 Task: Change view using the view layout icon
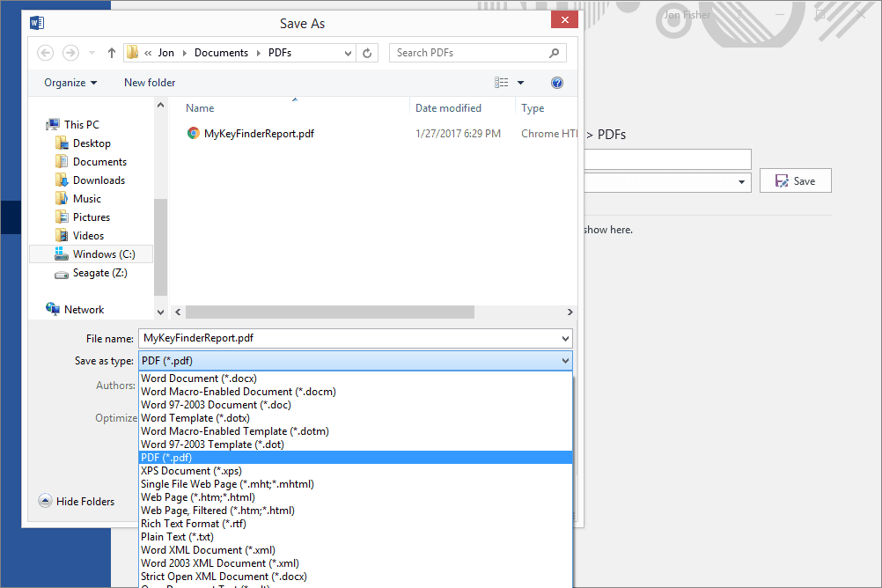pos(501,83)
